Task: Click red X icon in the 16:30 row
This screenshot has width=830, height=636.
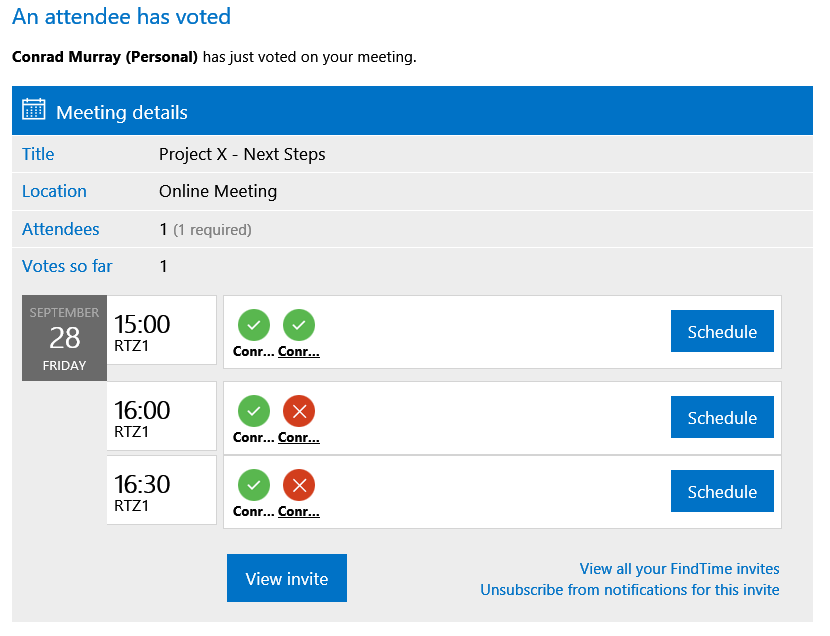Action: pos(299,485)
